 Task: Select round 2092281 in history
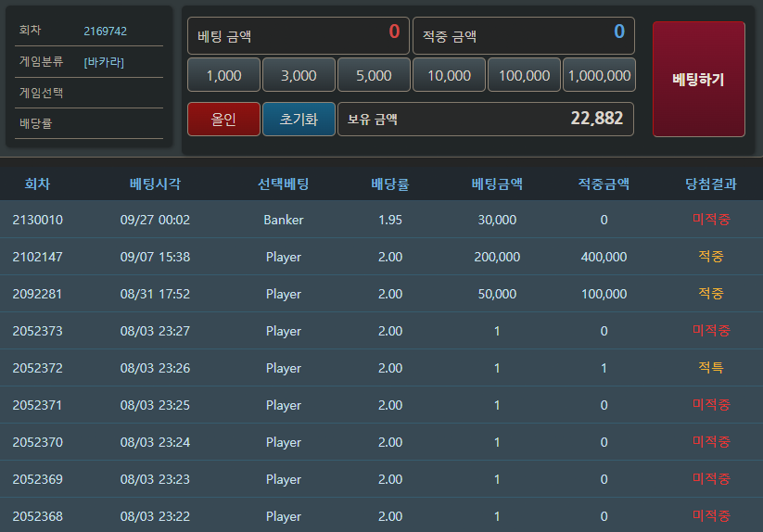37,294
